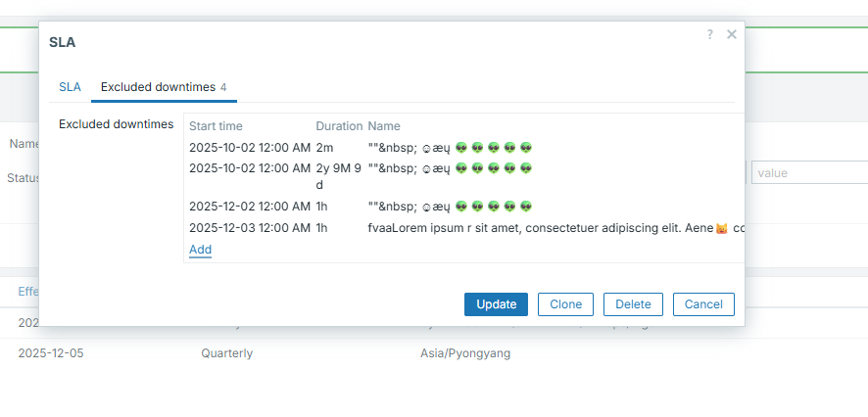This screenshot has height=417, width=868.
Task: Click the Add downtime link
Action: tap(200, 250)
